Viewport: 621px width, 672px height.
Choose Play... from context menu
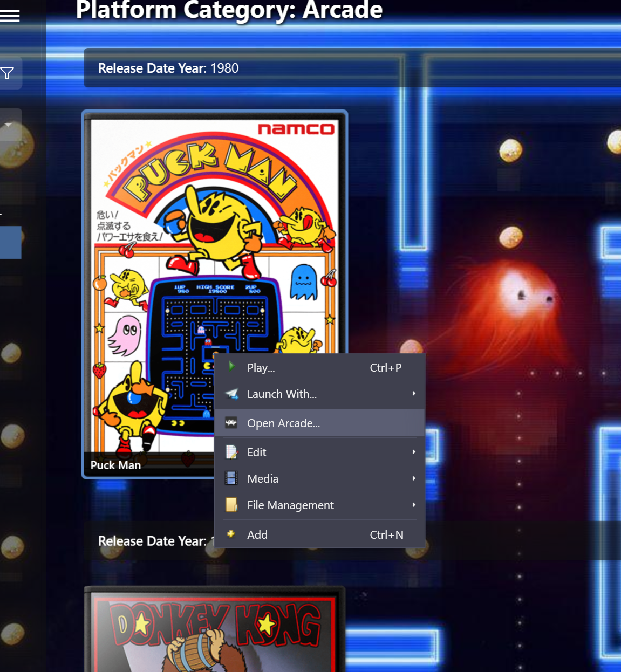tap(320, 368)
